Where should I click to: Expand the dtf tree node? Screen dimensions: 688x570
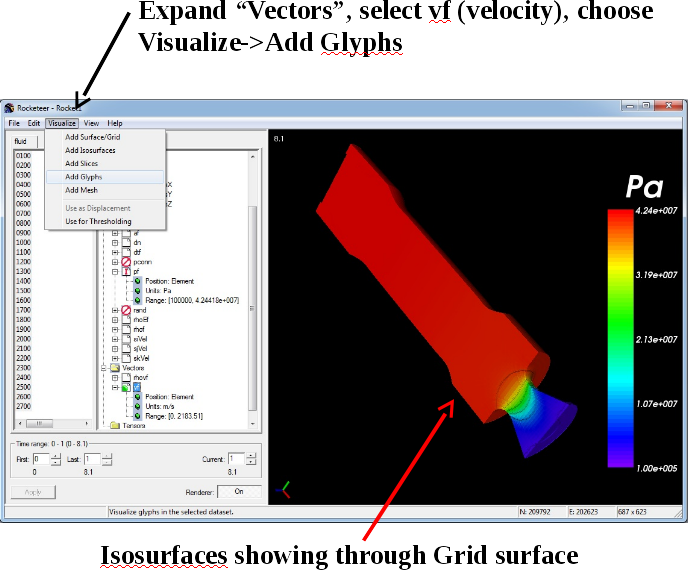[115, 252]
